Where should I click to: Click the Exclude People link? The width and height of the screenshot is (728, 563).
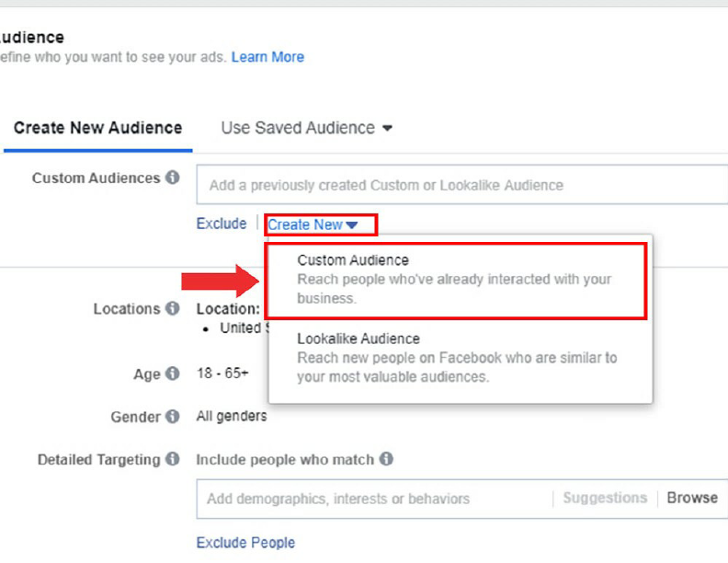(245, 543)
